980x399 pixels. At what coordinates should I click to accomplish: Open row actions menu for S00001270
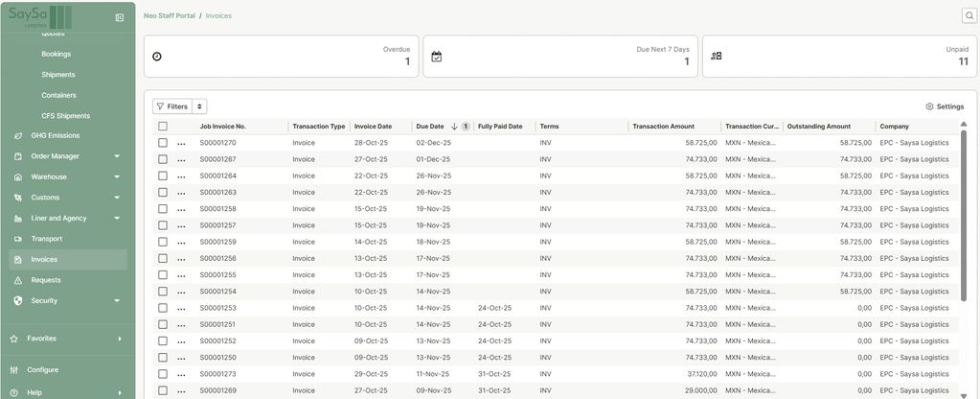point(181,143)
